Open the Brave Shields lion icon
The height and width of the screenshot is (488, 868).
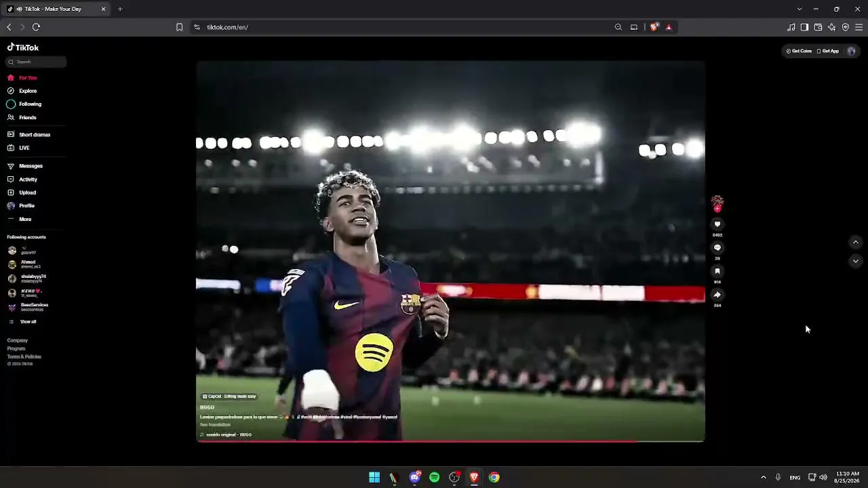coord(654,27)
